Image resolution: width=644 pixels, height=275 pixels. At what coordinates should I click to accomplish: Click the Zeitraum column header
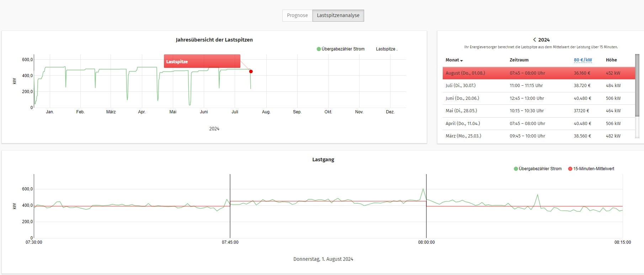point(519,60)
